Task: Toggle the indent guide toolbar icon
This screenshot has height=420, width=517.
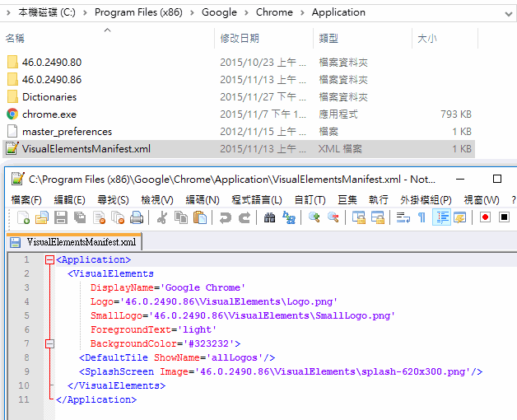Action: 441,217
